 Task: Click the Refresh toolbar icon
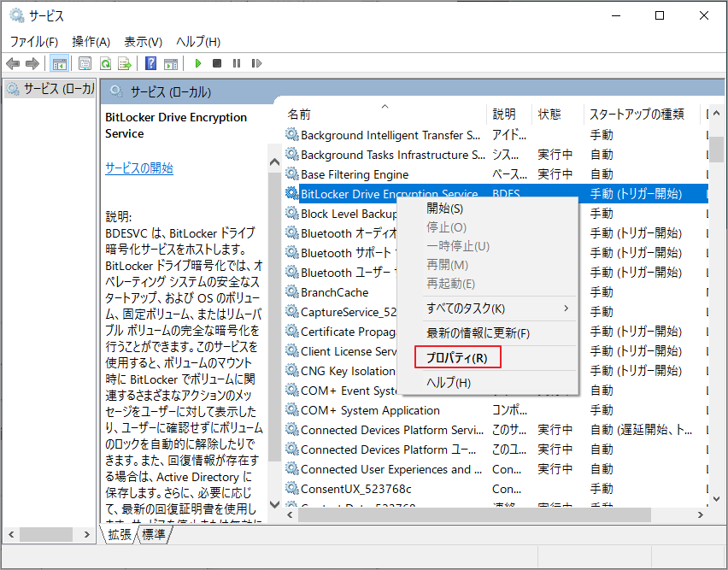click(104, 62)
